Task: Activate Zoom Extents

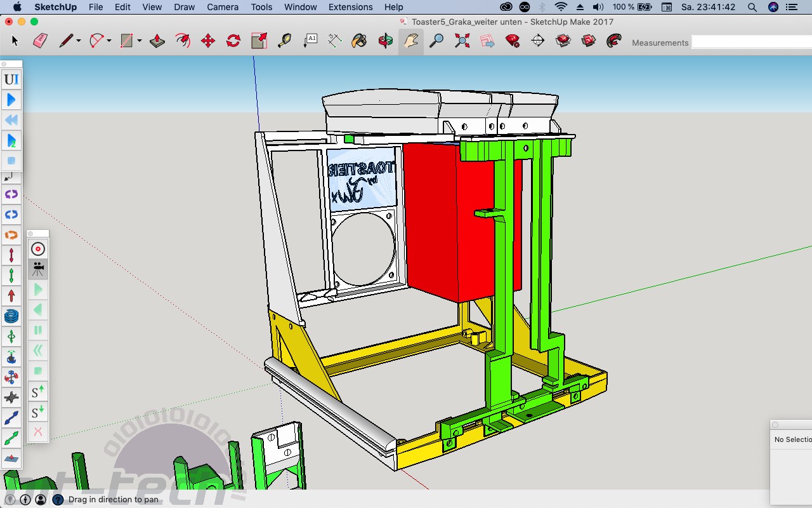Action: point(462,41)
